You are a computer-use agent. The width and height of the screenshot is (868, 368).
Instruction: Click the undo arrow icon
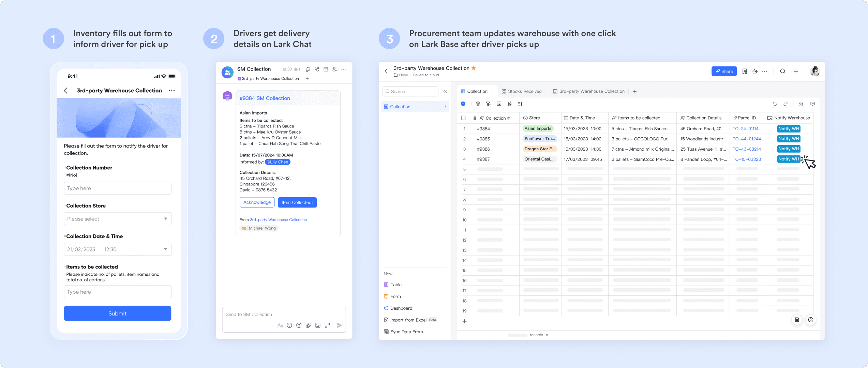tap(775, 104)
